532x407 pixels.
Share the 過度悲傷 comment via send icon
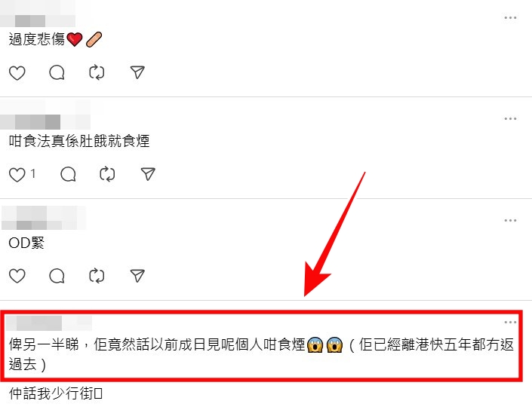click(137, 72)
